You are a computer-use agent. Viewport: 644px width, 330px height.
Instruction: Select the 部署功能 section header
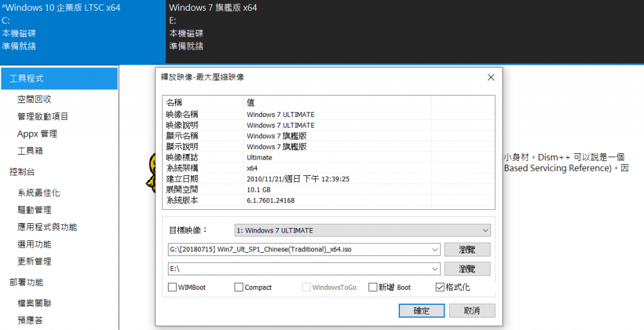point(26,282)
